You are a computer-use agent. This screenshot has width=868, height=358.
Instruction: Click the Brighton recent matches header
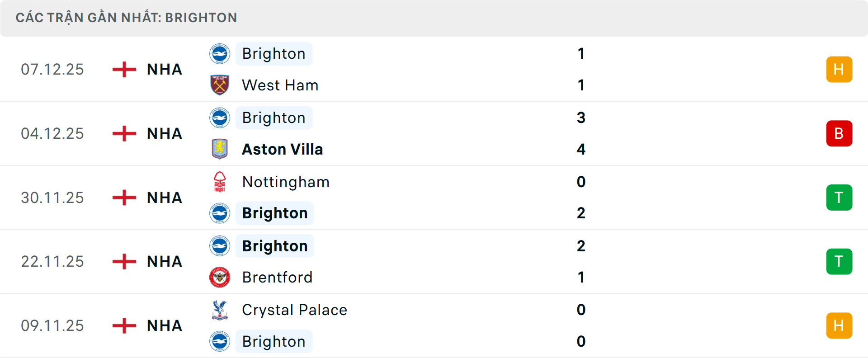[126, 18]
